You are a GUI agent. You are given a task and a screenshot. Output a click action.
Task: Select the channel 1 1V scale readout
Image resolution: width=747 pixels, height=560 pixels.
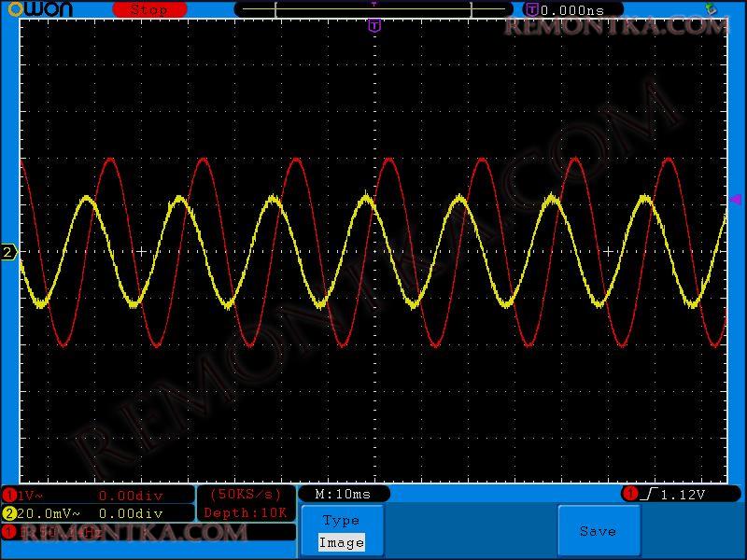[28, 495]
